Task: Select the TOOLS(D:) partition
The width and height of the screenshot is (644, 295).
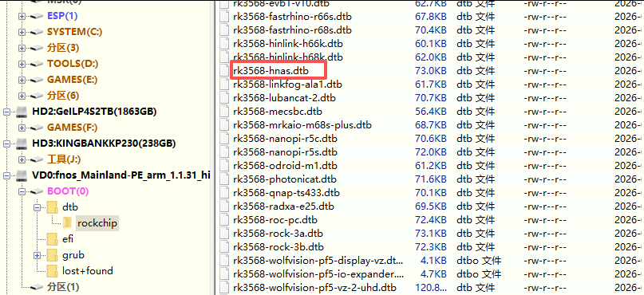Action: [73, 64]
